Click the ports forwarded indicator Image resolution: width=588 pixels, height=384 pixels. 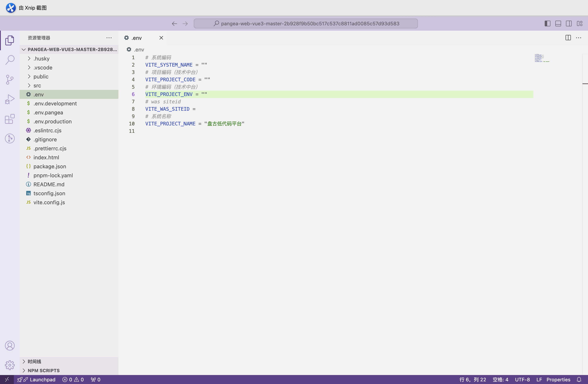pos(96,380)
